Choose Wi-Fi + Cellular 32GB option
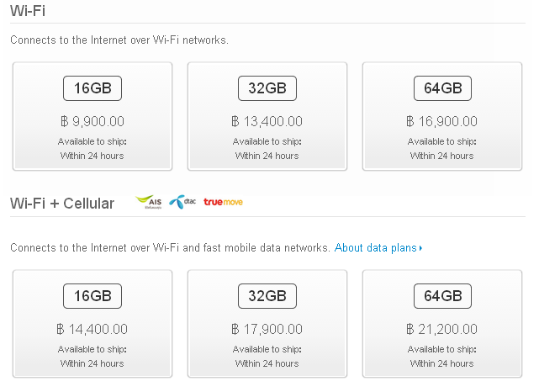The width and height of the screenshot is (539, 392). click(x=267, y=324)
